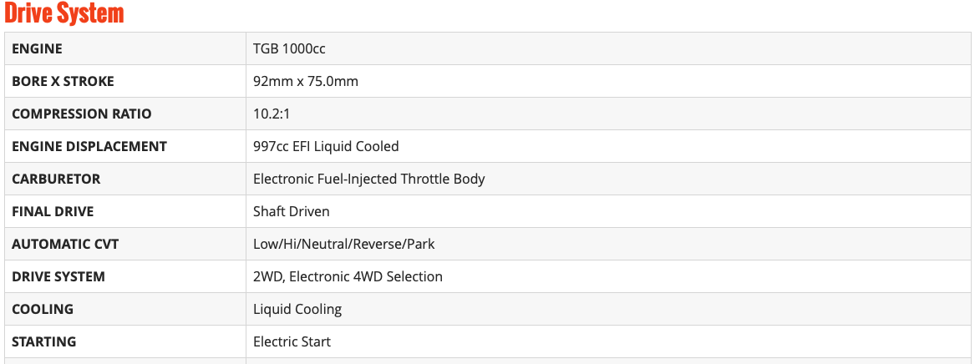
Task: Select the BORE X STROKE label
Action: point(63,81)
